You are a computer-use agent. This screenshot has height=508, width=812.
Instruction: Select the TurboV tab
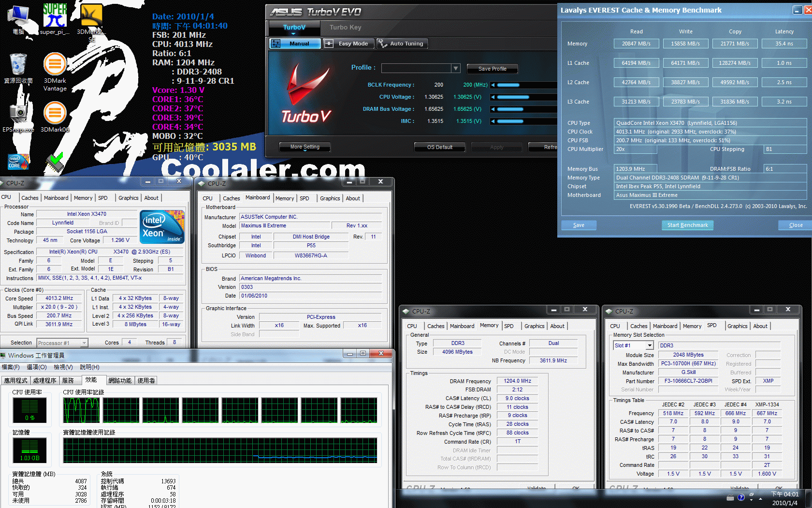coord(294,28)
